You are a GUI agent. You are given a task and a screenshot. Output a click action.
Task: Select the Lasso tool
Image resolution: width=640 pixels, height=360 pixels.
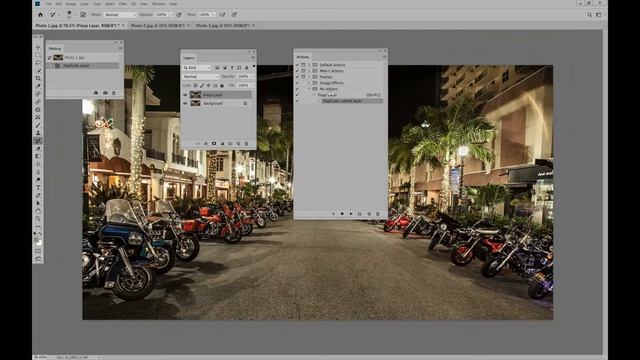point(38,63)
